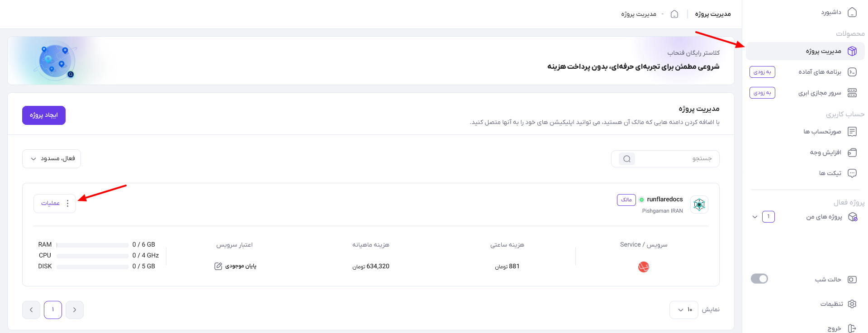Click the runfladocs project avatar icon
This screenshot has width=868, height=333.
pos(699,205)
